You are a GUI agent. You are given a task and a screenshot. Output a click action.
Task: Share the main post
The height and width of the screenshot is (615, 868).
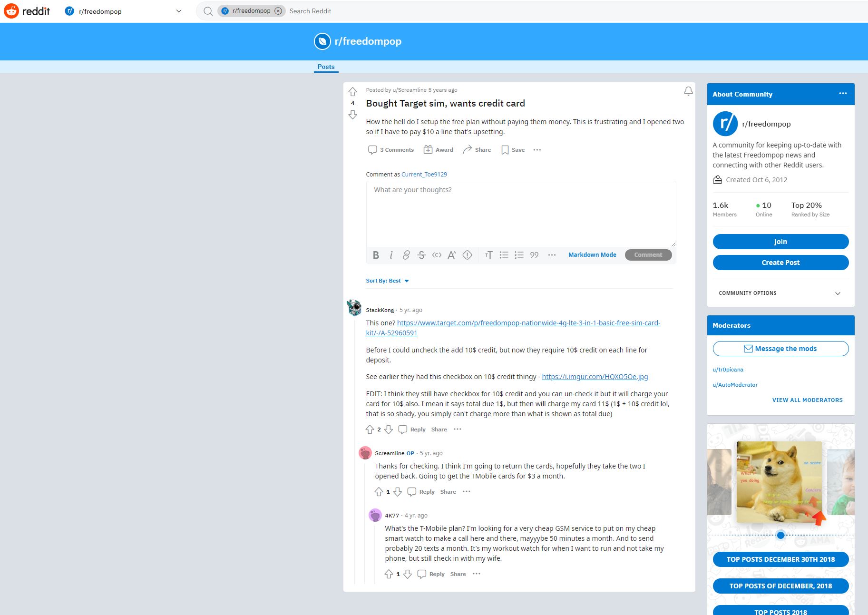click(x=477, y=150)
